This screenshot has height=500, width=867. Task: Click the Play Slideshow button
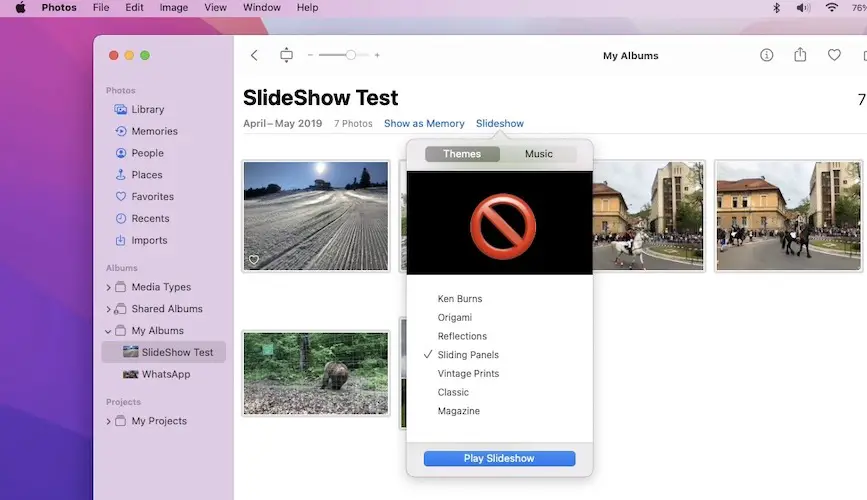point(499,459)
